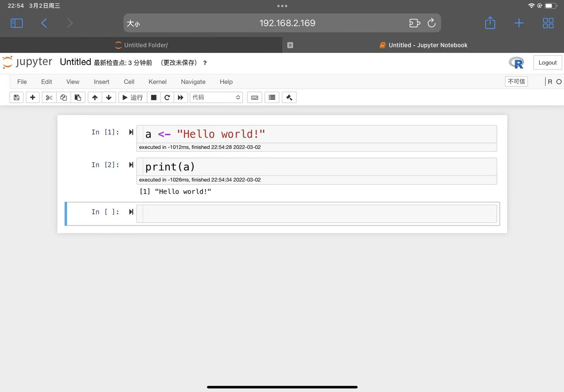Viewport: 564px width, 392px height.
Task: Move selected cell up arrow
Action: 95,97
